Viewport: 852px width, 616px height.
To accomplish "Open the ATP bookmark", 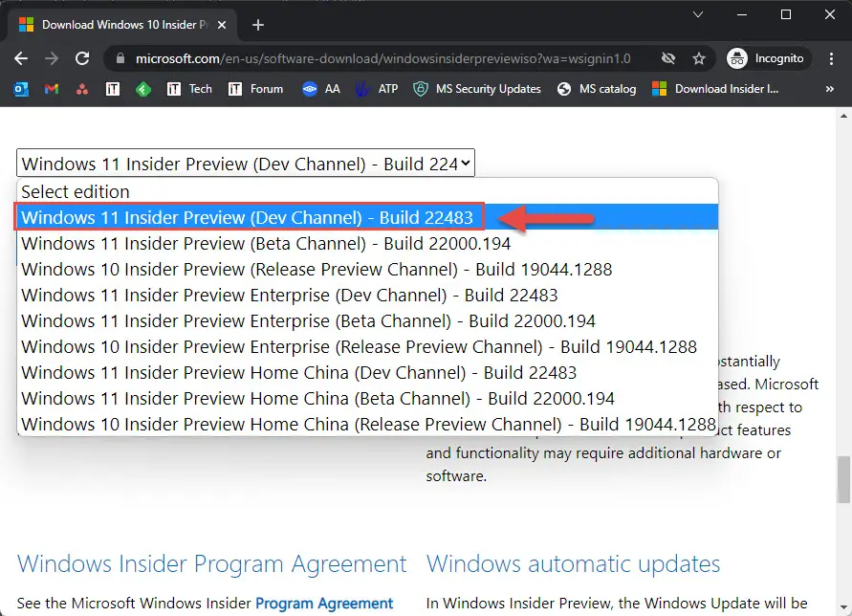I will pyautogui.click(x=377, y=89).
